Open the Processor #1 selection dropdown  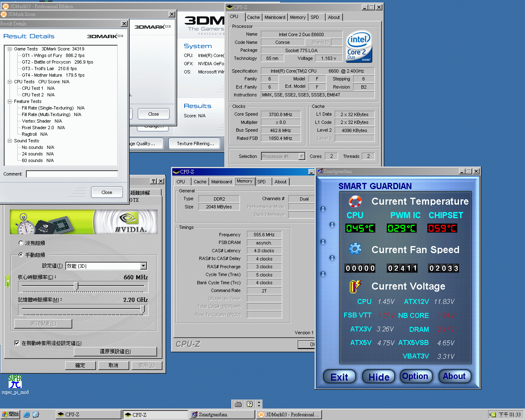coord(301,156)
